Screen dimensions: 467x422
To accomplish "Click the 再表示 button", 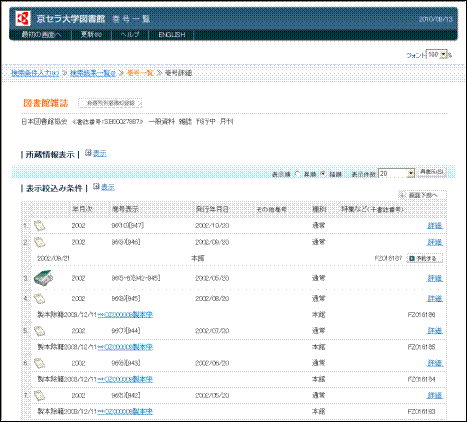I will 432,172.
